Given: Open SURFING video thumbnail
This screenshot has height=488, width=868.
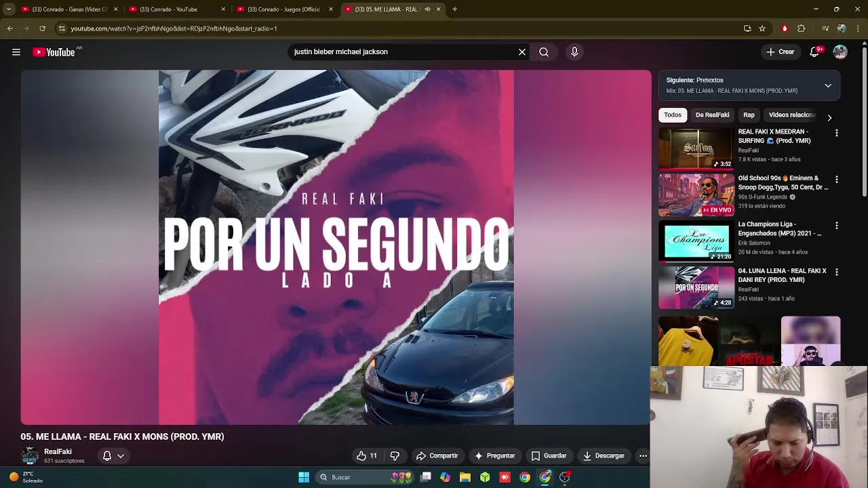Looking at the screenshot, I should pyautogui.click(x=696, y=148).
